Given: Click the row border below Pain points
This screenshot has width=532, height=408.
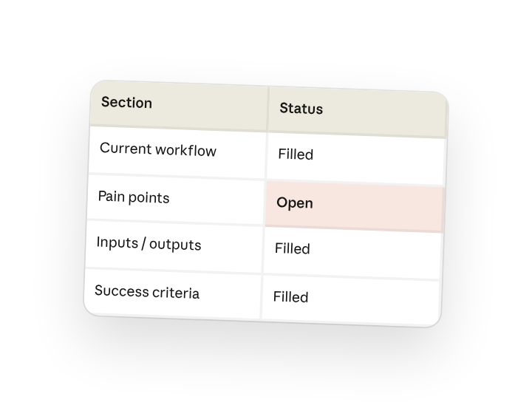Looking at the screenshot, I should coord(174,222).
